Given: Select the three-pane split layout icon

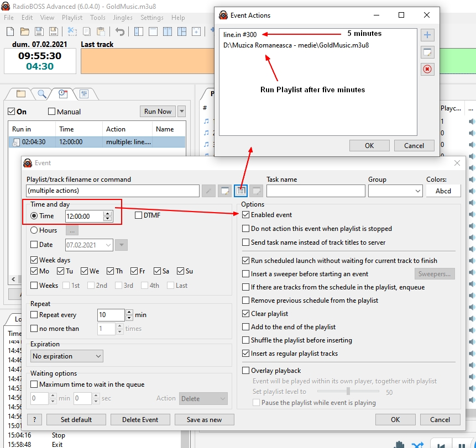Looking at the screenshot, I should coord(182,31).
